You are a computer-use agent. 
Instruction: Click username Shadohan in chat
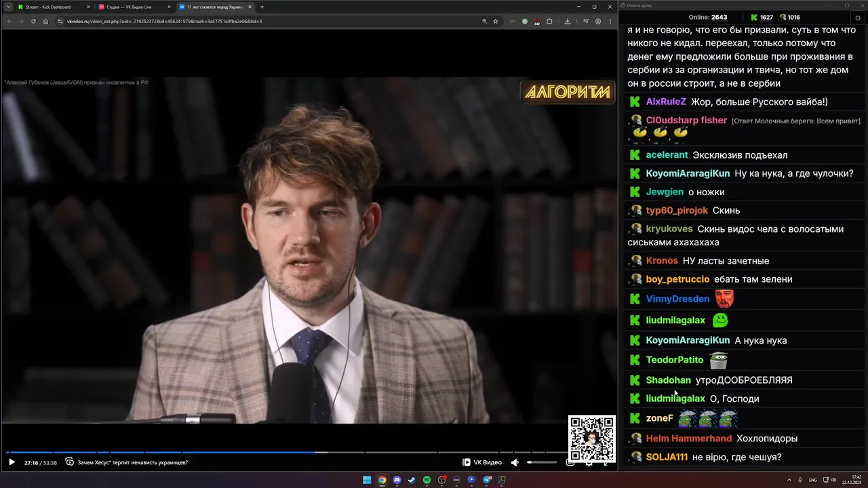(668, 380)
